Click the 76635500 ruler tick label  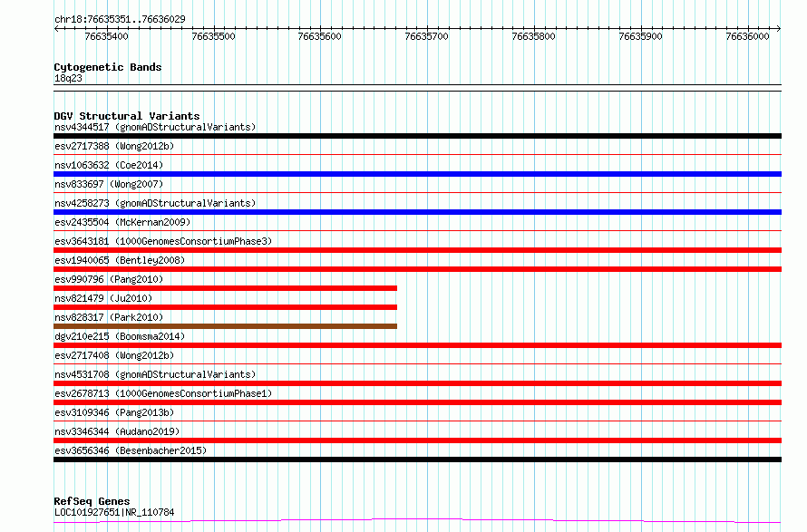click(214, 36)
